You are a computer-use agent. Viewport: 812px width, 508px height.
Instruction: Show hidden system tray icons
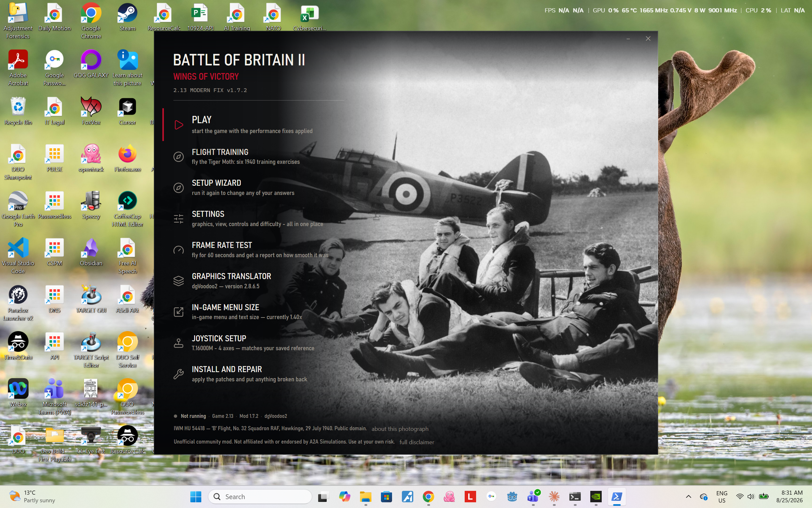(x=689, y=497)
